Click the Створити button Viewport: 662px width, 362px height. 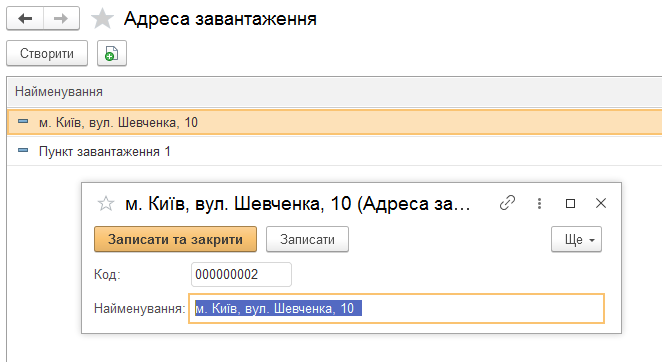pos(47,54)
